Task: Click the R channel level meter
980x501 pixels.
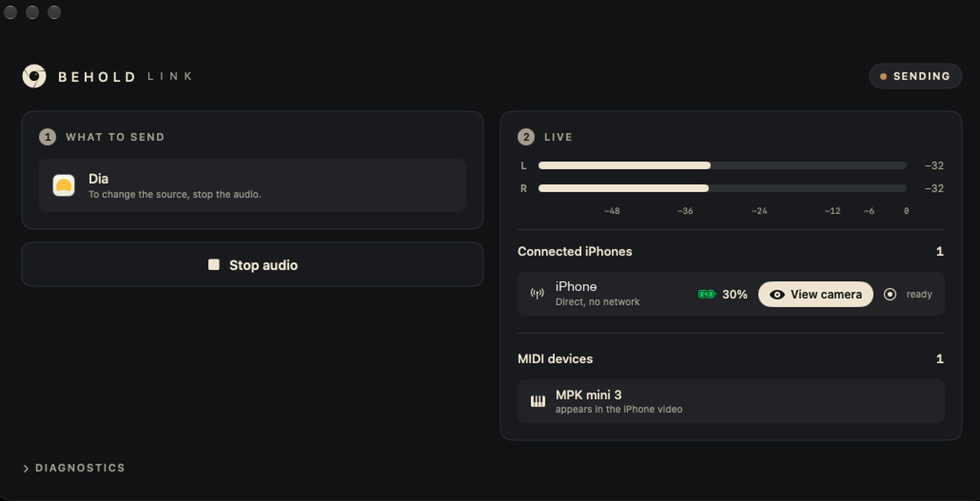Action: pos(722,188)
